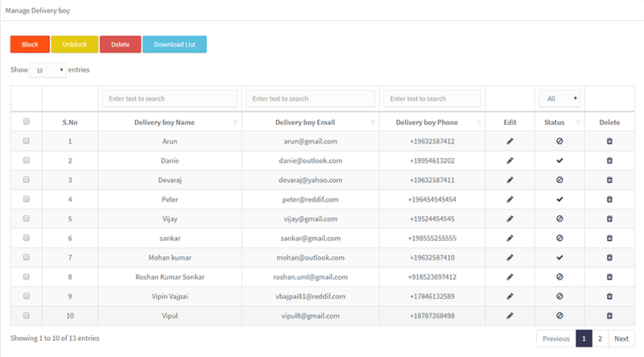Click status icon for Roshan Kumar Sonkar

pyautogui.click(x=559, y=276)
